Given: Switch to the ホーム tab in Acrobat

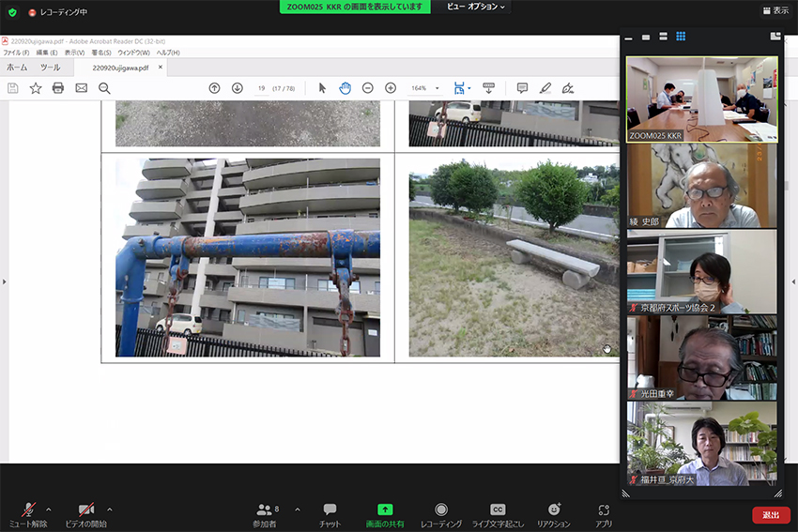Looking at the screenshot, I should click(17, 68).
